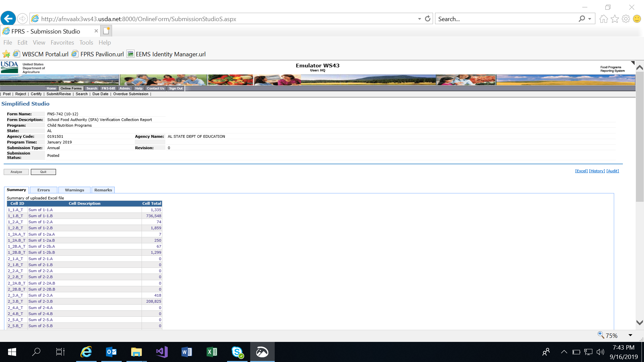
Task: Expand the search provider dropdown arrow
Action: [590, 19]
